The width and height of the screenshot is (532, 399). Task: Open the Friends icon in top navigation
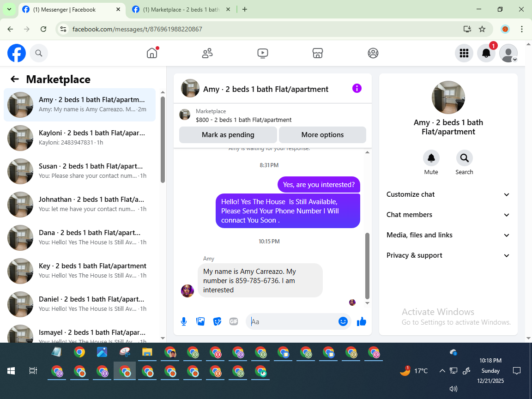[207, 53]
